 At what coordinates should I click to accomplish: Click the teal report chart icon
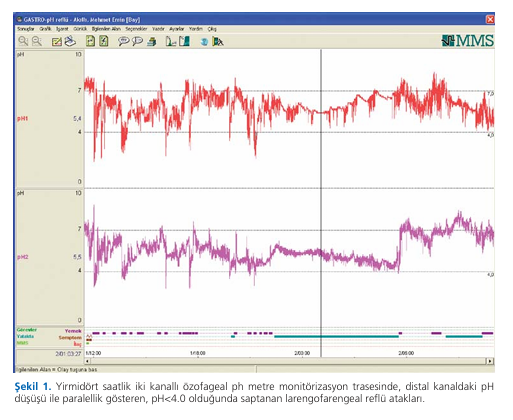pyautogui.click(x=184, y=41)
